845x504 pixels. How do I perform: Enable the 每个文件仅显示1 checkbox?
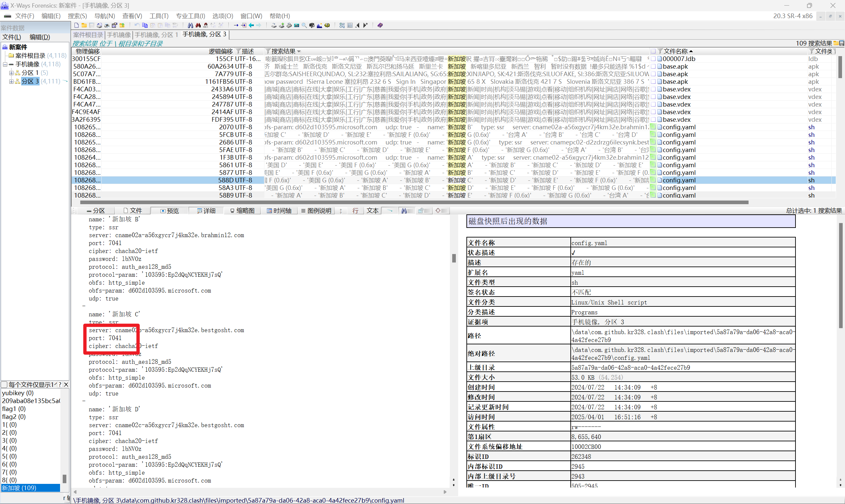[4, 385]
